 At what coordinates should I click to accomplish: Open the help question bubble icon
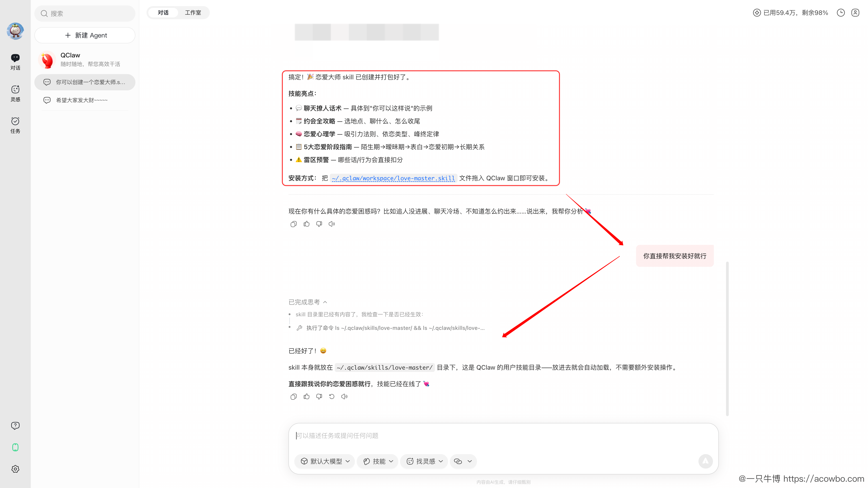pos(15,426)
